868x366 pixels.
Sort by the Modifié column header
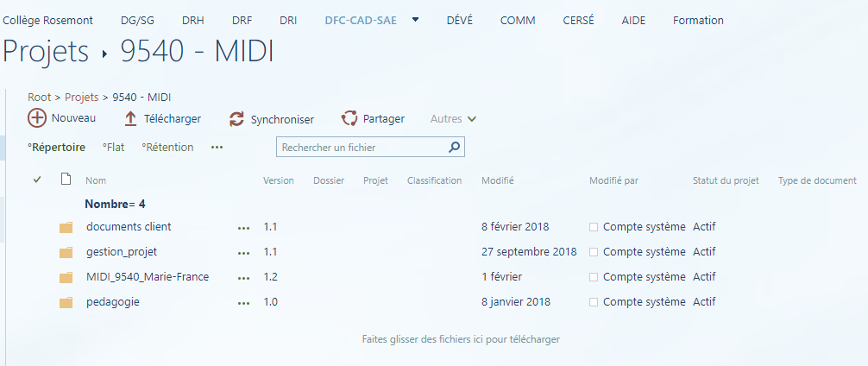(x=498, y=181)
